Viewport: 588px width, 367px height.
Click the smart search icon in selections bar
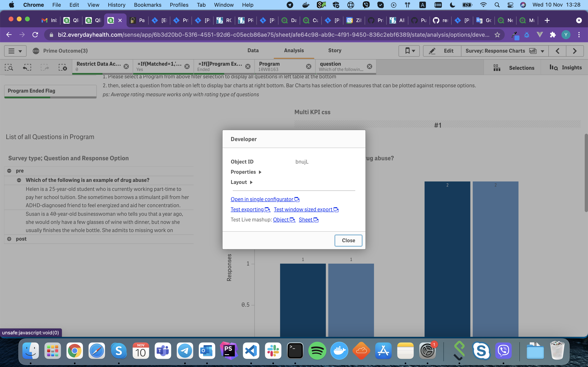point(9,67)
